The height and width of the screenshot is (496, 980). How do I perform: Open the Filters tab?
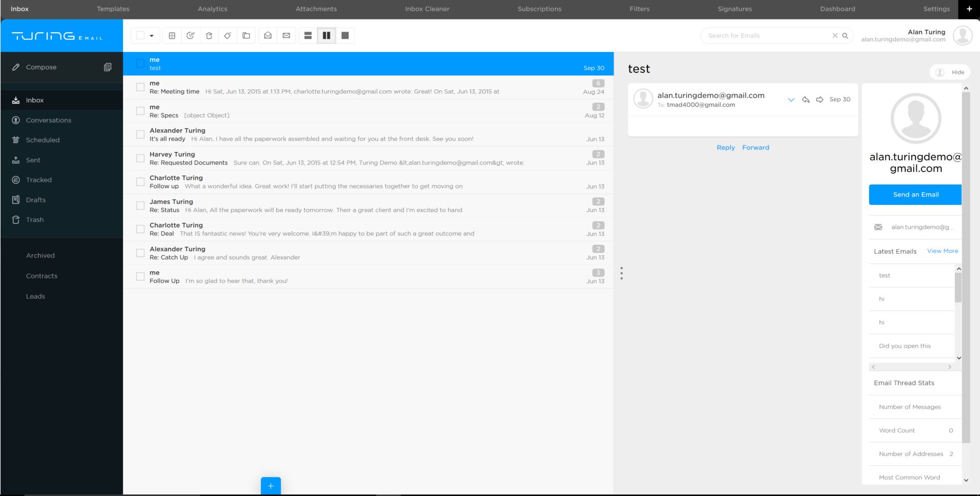[x=640, y=9]
